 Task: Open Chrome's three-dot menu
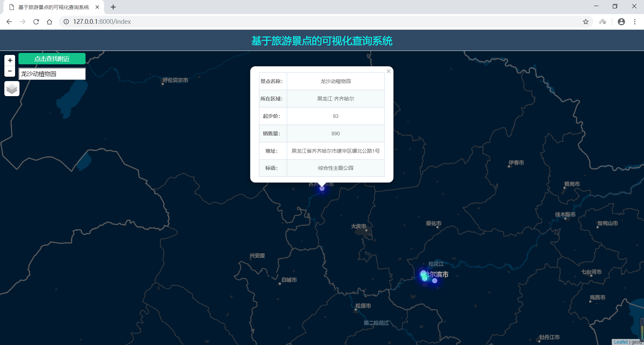pyautogui.click(x=635, y=21)
